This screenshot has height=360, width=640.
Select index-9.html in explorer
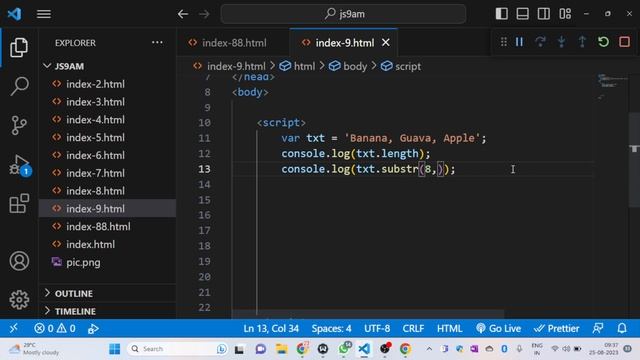point(107,209)
